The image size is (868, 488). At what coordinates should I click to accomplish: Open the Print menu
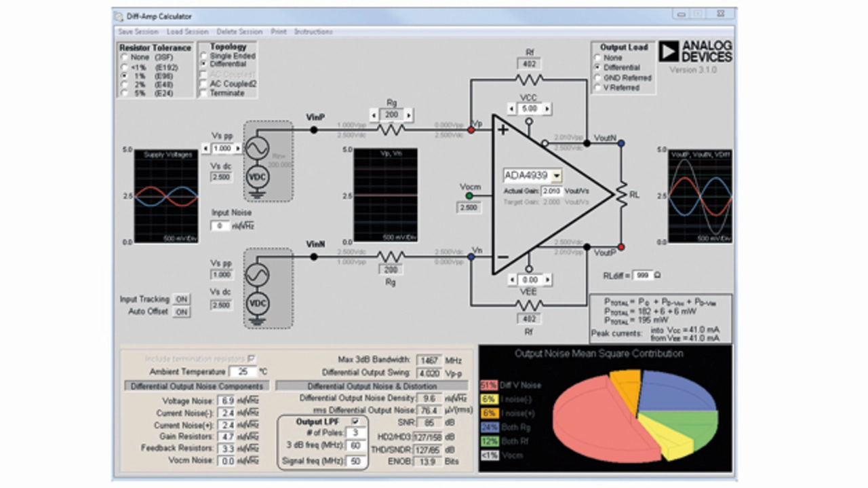click(x=279, y=32)
